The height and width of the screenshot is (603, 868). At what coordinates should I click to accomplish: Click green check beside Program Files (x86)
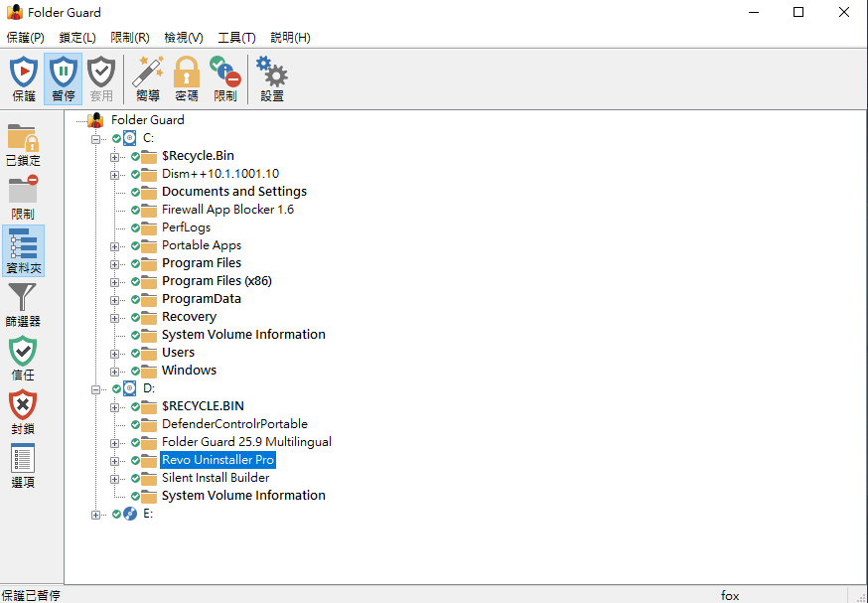(x=135, y=282)
